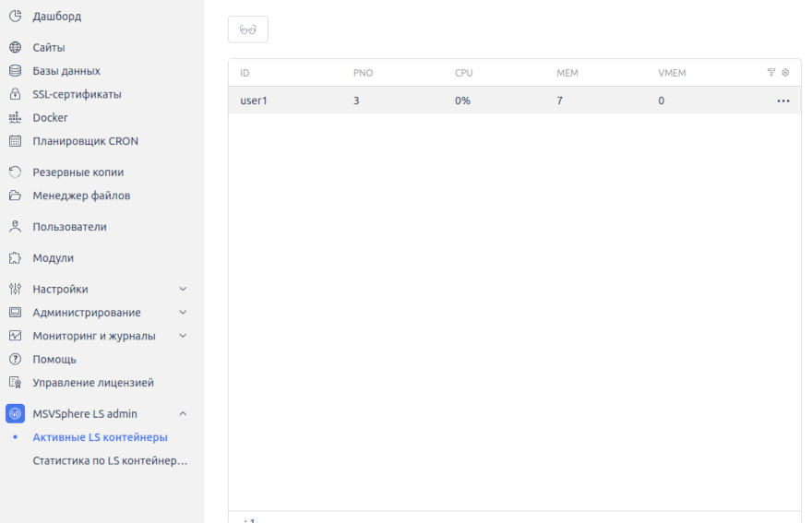This screenshot has height=523, width=812.
Task: Click the glasses view button above table
Action: tap(248, 30)
